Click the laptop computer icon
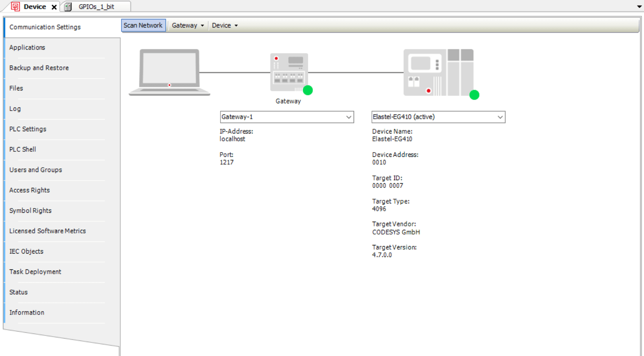Image resolution: width=644 pixels, height=356 pixels. point(169,72)
